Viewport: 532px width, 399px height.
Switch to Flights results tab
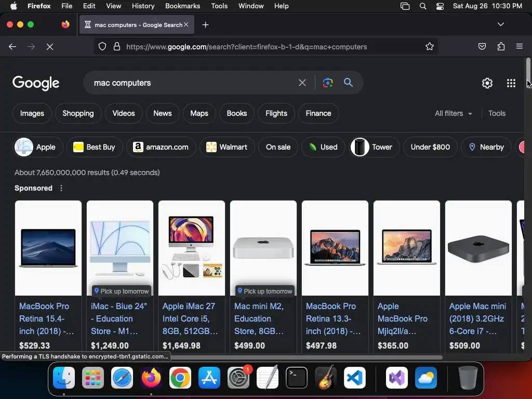point(276,113)
